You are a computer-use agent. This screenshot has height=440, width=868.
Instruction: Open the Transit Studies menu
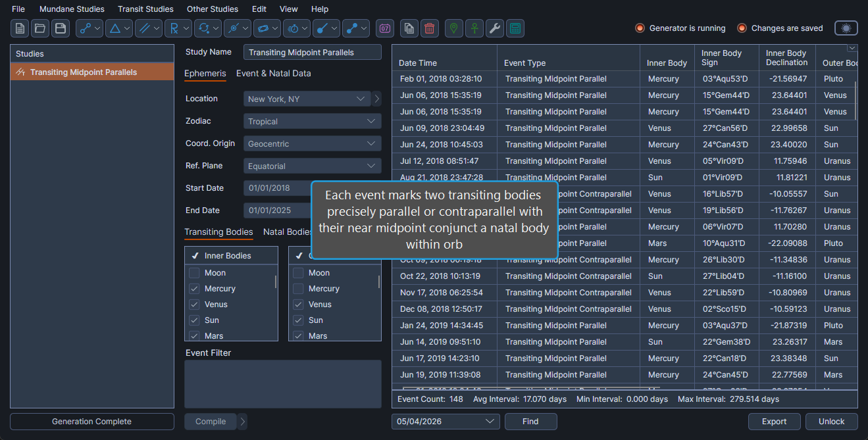(x=145, y=9)
